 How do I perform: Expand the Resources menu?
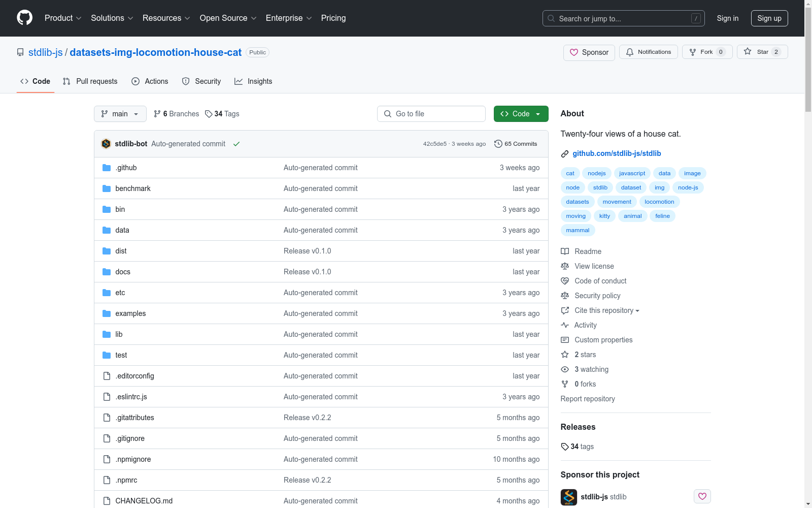point(166,18)
